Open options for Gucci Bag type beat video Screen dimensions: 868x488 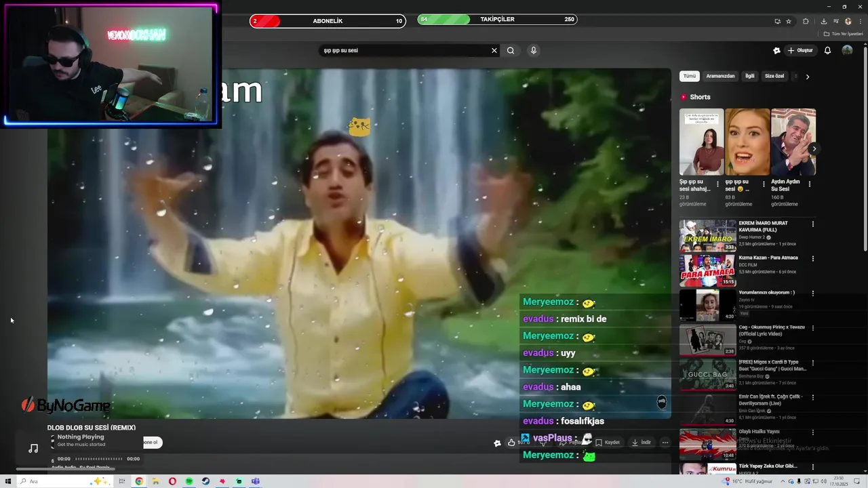click(x=813, y=363)
